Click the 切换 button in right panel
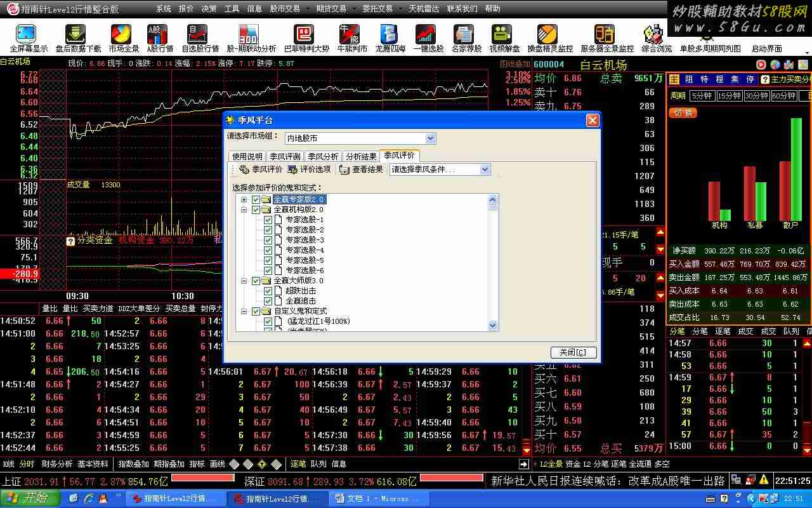 [x=682, y=113]
